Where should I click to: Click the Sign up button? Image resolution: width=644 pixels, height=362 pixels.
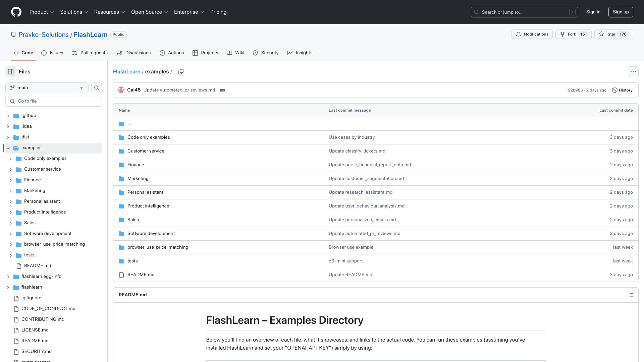point(621,12)
